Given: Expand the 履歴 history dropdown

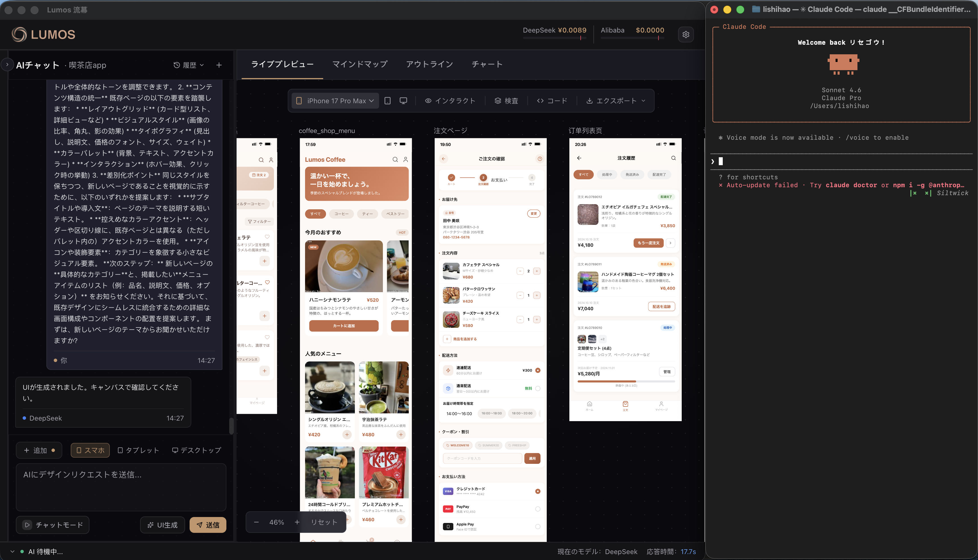Looking at the screenshot, I should 188,65.
